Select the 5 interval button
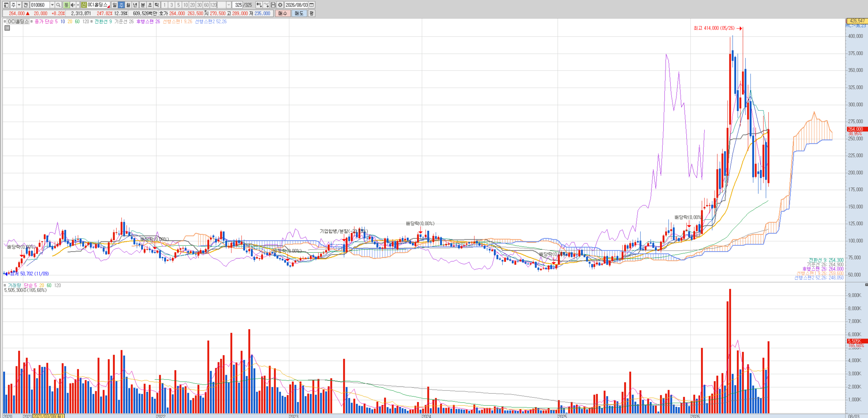This screenshot has height=418, width=868. click(x=179, y=5)
